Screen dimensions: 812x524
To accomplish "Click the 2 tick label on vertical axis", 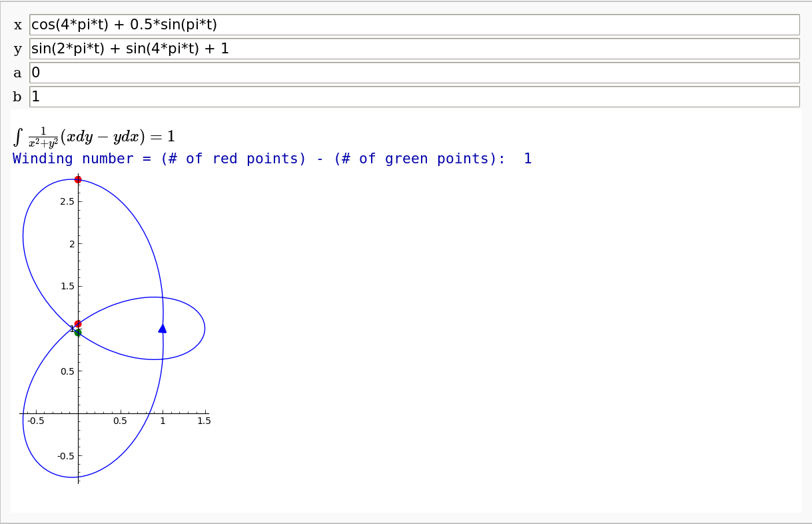I will tap(72, 244).
